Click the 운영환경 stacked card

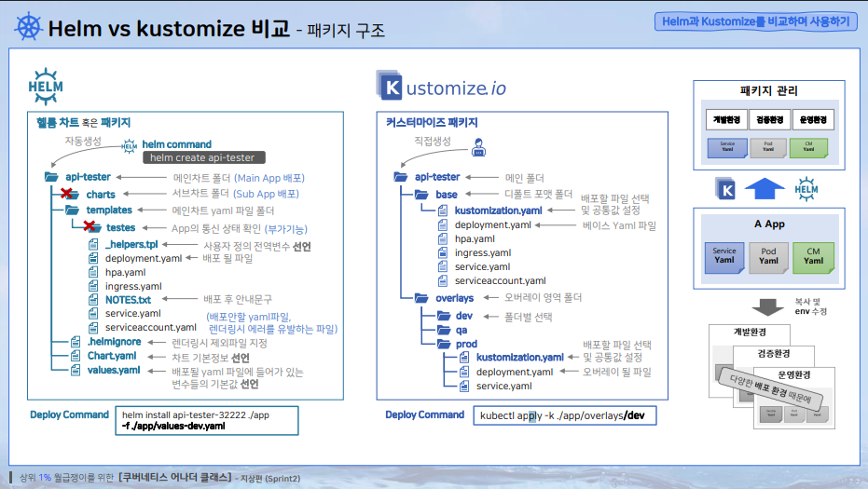pyautogui.click(x=794, y=399)
